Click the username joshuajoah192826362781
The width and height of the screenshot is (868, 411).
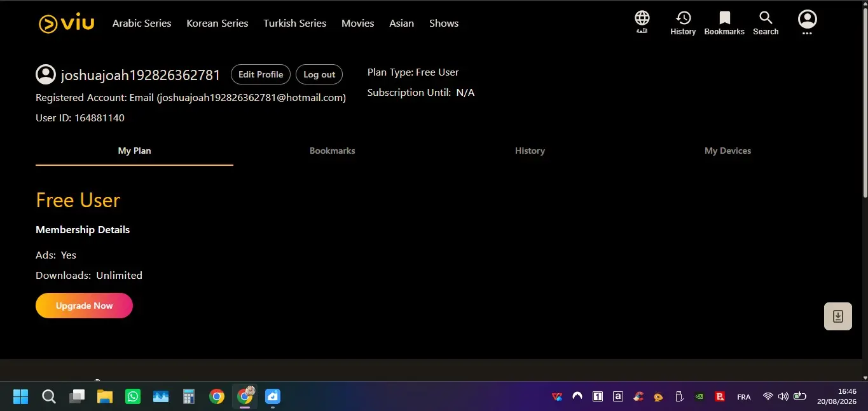141,75
